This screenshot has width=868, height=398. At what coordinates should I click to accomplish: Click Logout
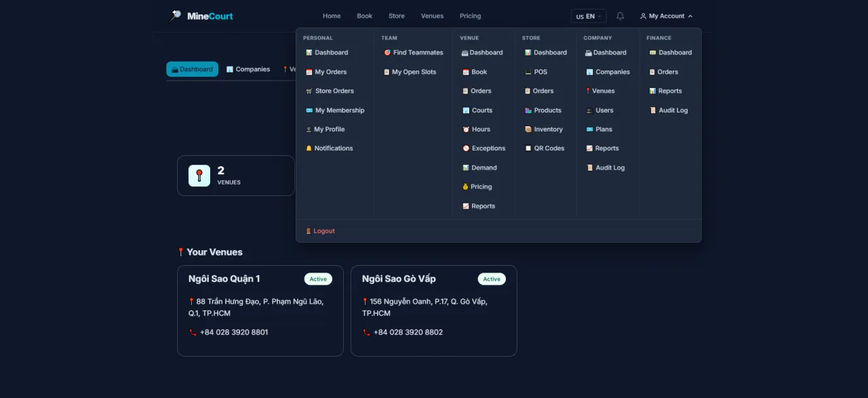tap(320, 231)
